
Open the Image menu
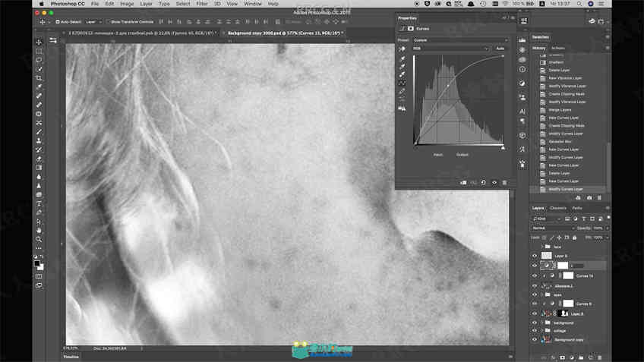pyautogui.click(x=127, y=4)
